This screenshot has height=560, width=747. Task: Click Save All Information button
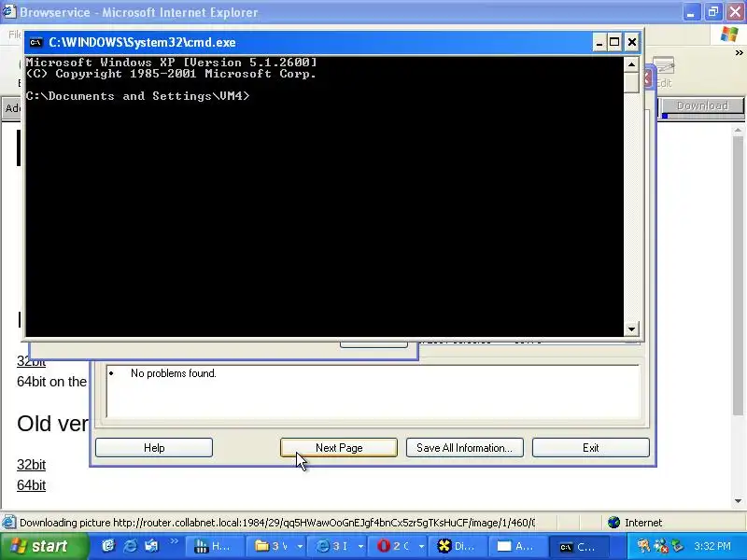tap(464, 448)
